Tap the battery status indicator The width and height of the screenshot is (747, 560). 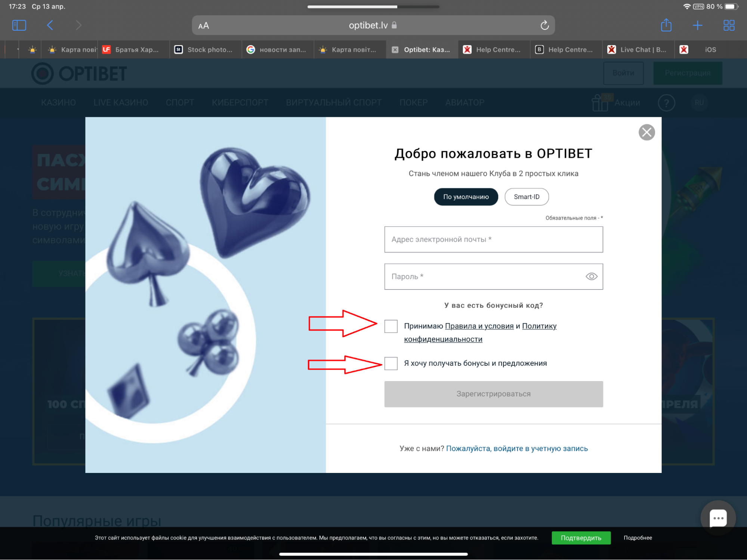(x=731, y=6)
